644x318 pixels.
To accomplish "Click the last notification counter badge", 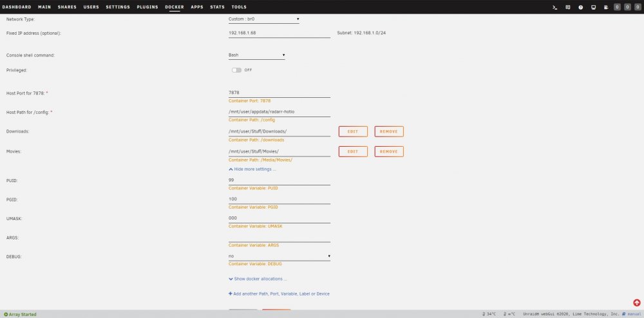I will pos(638,7).
